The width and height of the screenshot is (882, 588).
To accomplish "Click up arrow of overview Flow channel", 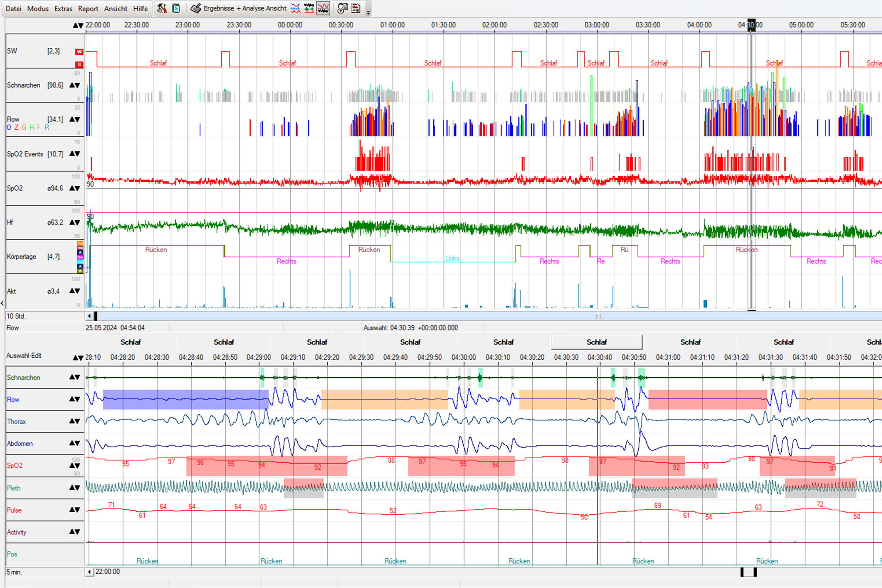I will point(72,119).
